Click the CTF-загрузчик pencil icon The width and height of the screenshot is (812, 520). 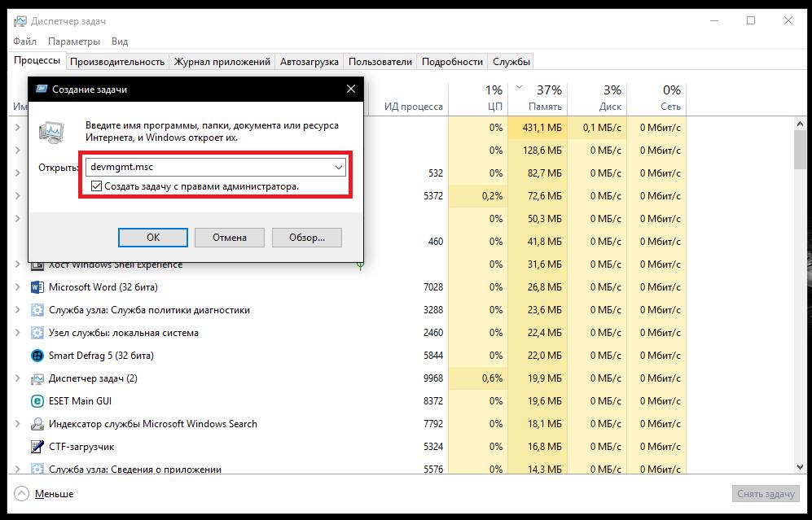37,447
